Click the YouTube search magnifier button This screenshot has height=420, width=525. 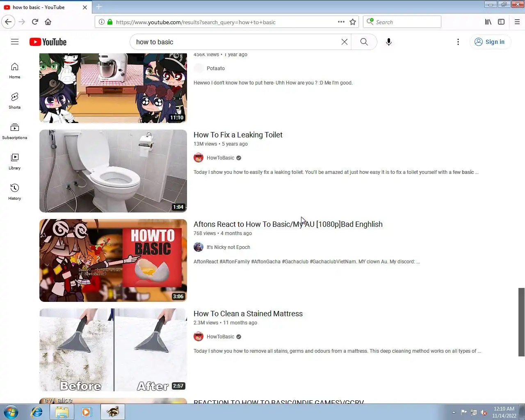364,42
